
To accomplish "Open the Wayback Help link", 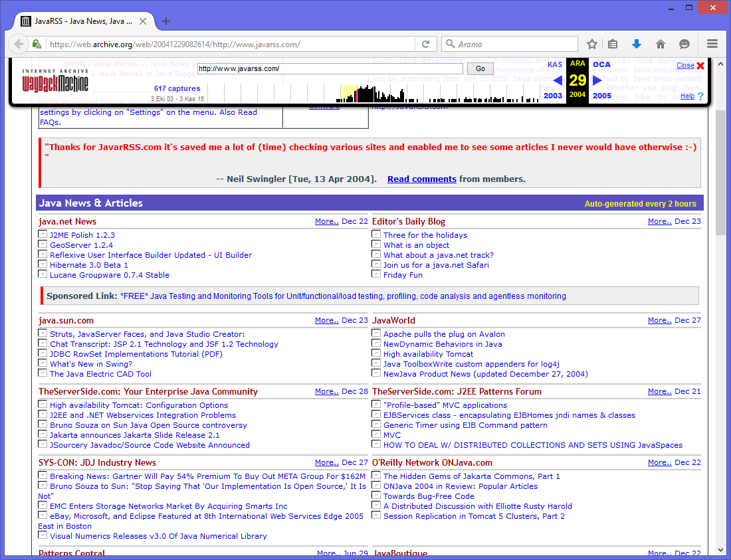I will [687, 96].
